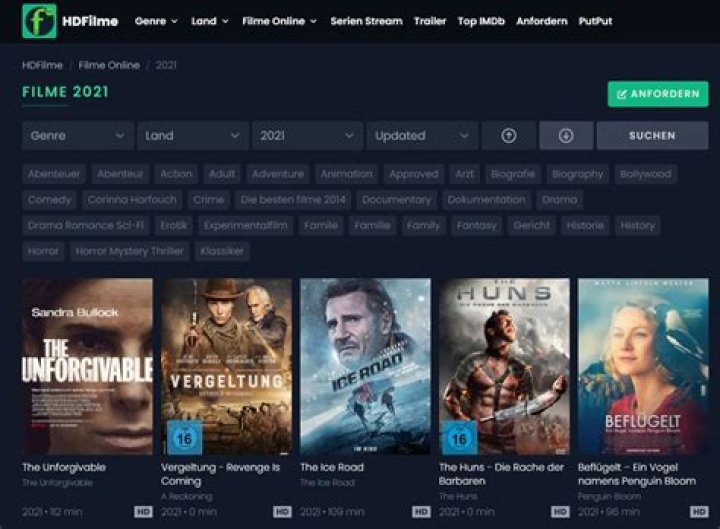
Task: Click the title Vergeltung - Revenge Is Coming
Action: point(220,474)
